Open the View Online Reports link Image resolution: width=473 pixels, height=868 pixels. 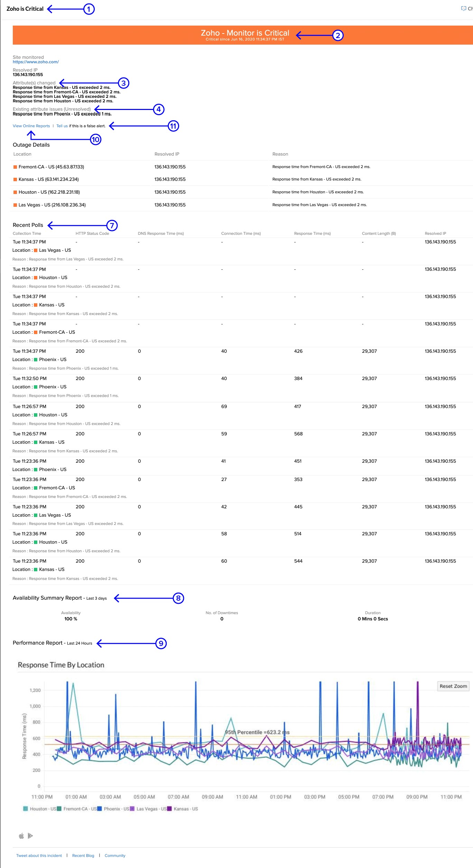[x=31, y=126]
